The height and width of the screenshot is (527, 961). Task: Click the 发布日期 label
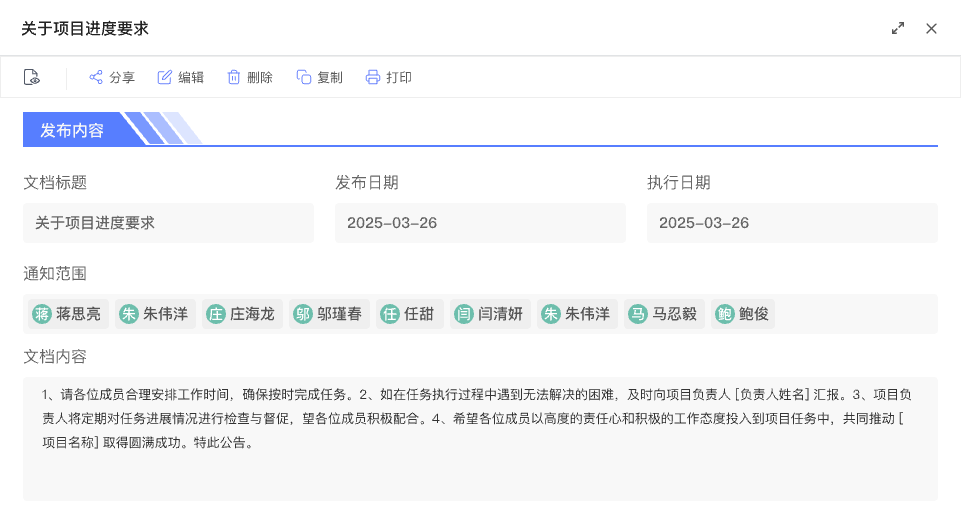coord(367,183)
